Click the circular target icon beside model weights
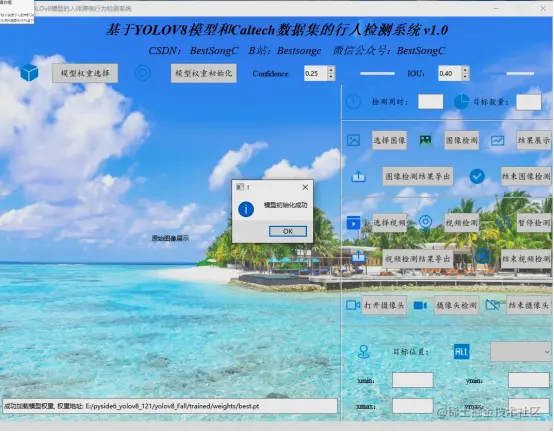This screenshot has height=432, width=554. click(x=143, y=73)
